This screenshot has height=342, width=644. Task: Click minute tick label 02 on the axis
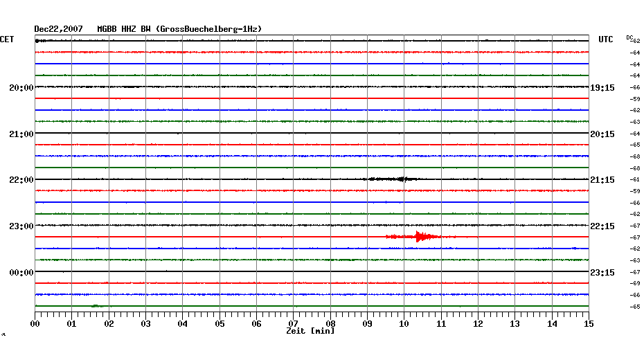pyautogui.click(x=109, y=324)
